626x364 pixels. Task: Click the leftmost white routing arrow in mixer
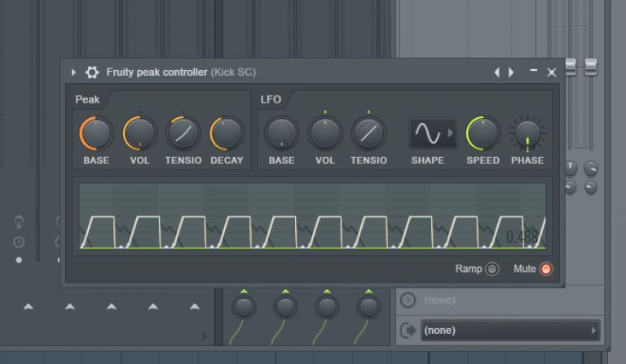click(x=29, y=306)
